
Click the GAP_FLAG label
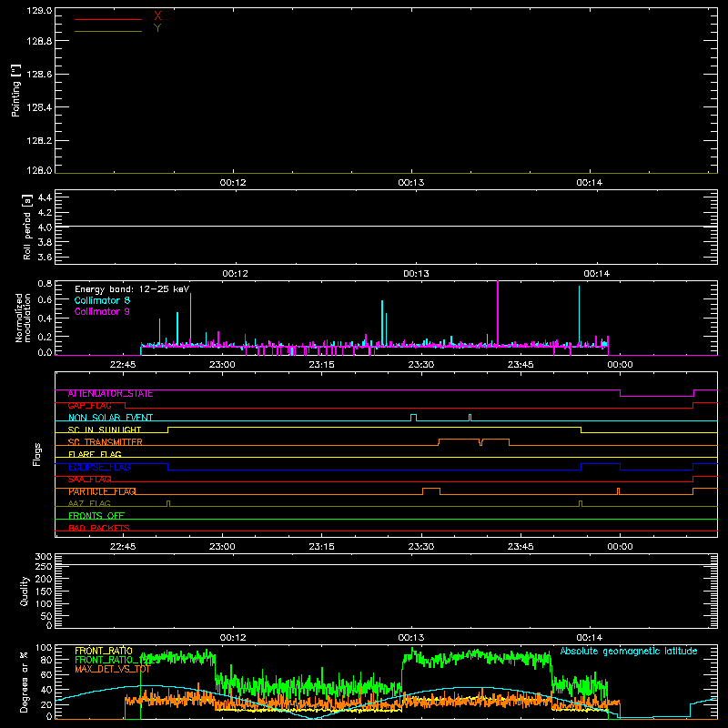(89, 406)
